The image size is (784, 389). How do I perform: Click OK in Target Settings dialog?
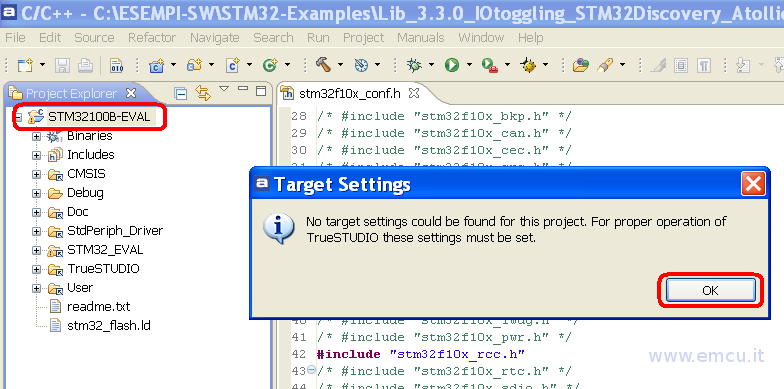(710, 290)
